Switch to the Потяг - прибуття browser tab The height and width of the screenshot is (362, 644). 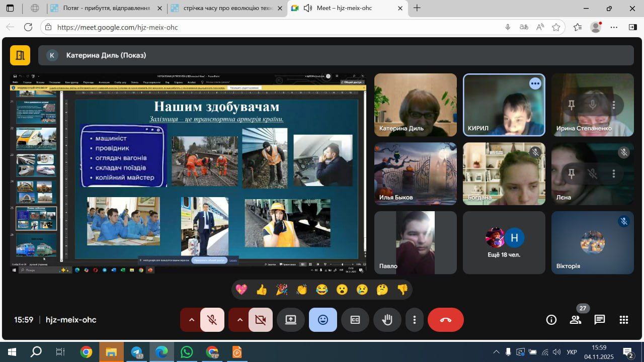pos(106,8)
